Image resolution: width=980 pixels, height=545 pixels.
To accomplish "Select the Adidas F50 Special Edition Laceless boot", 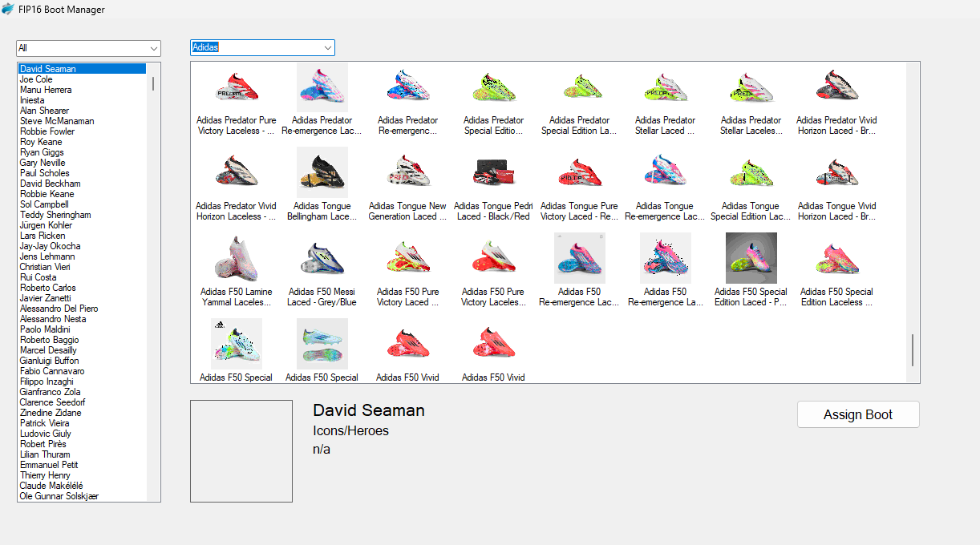I will pyautogui.click(x=837, y=271).
